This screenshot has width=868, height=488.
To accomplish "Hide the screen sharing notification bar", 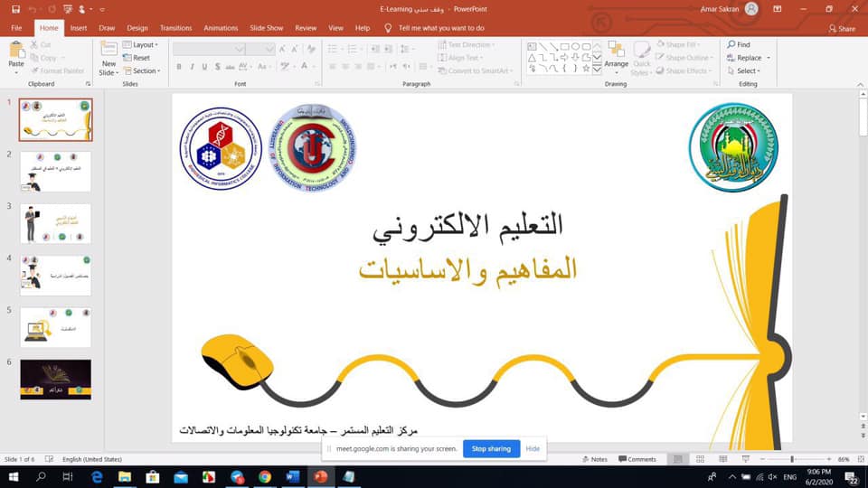I will tap(533, 448).
